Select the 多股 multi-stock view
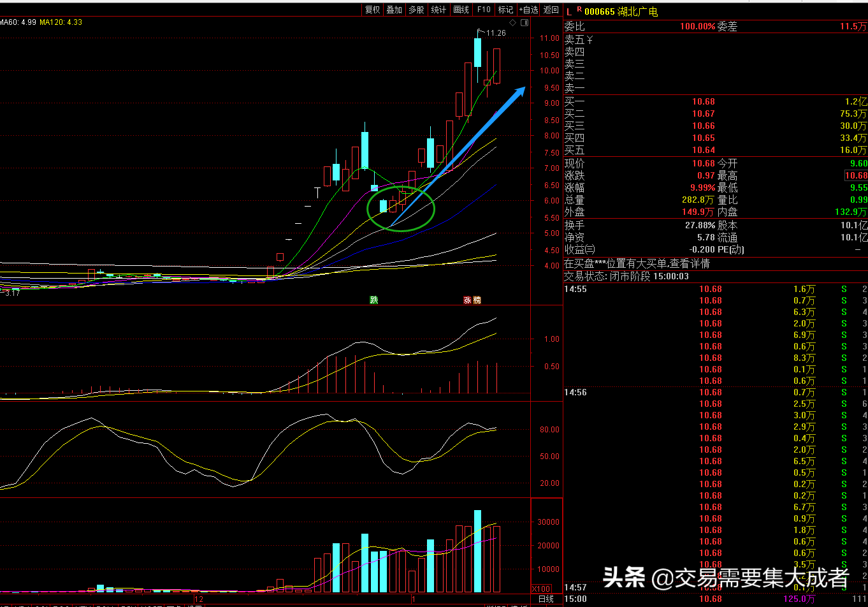The width and height of the screenshot is (868, 607). pyautogui.click(x=416, y=10)
